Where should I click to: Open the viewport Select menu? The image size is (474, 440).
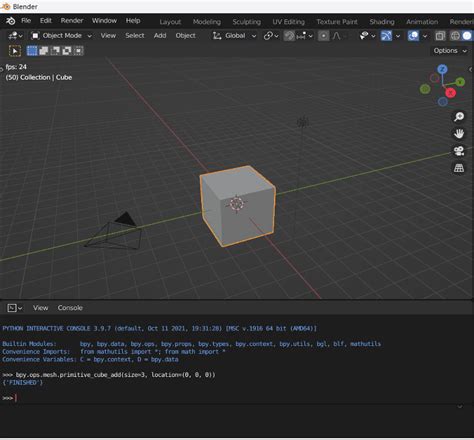(135, 36)
